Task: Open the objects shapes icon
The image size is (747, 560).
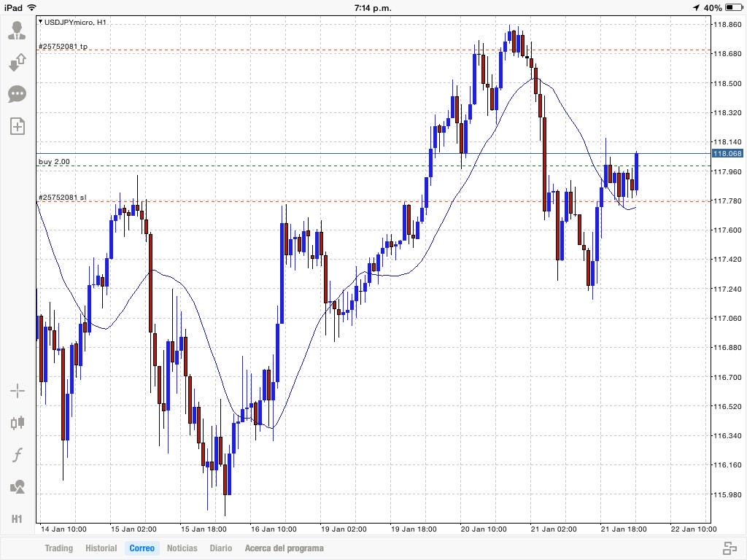Action: click(18, 486)
